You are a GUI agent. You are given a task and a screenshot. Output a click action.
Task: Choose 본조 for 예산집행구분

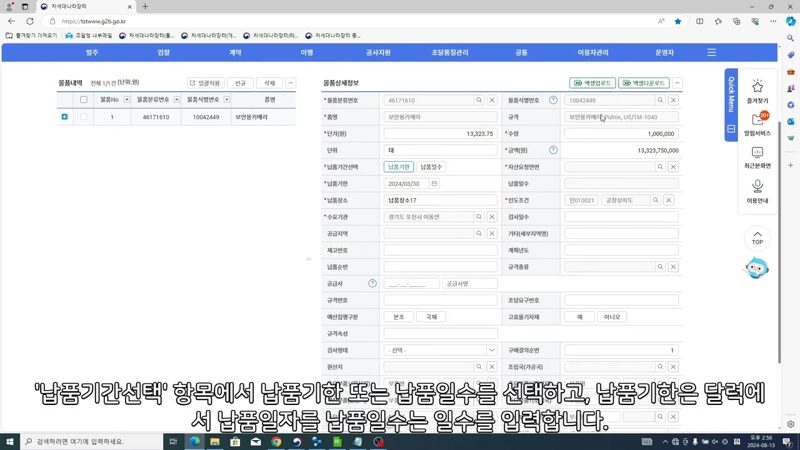[x=398, y=317]
